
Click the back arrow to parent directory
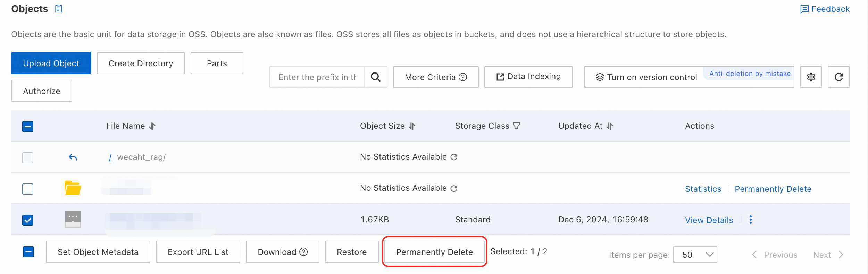tap(73, 157)
